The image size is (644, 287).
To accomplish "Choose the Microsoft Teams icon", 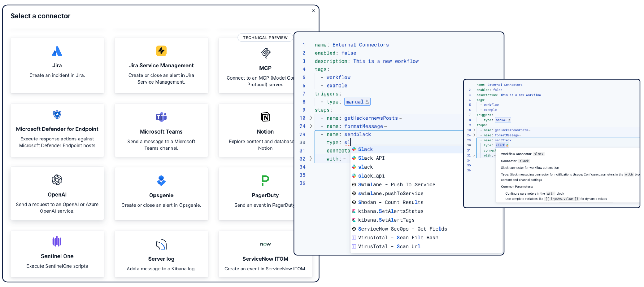I will [161, 117].
